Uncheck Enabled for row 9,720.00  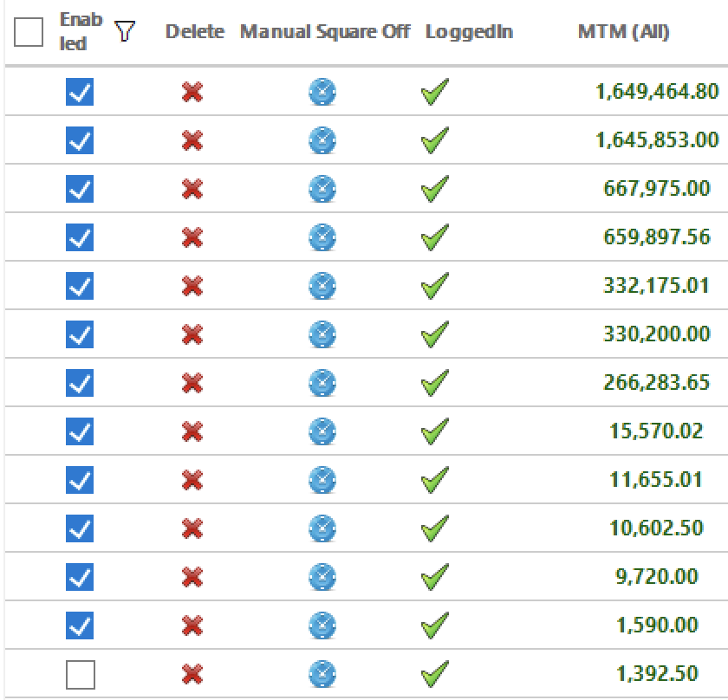click(80, 577)
